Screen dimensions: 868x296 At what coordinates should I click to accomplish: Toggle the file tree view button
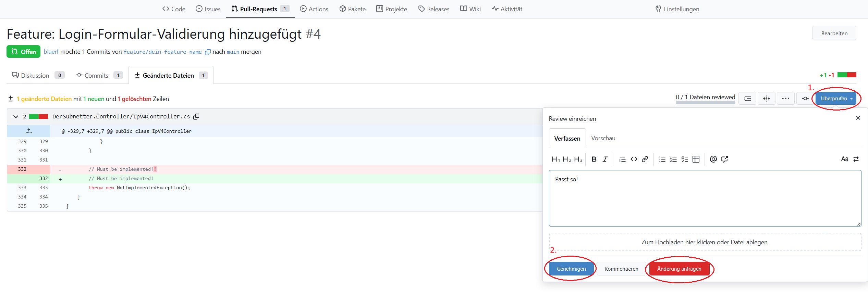click(x=747, y=99)
